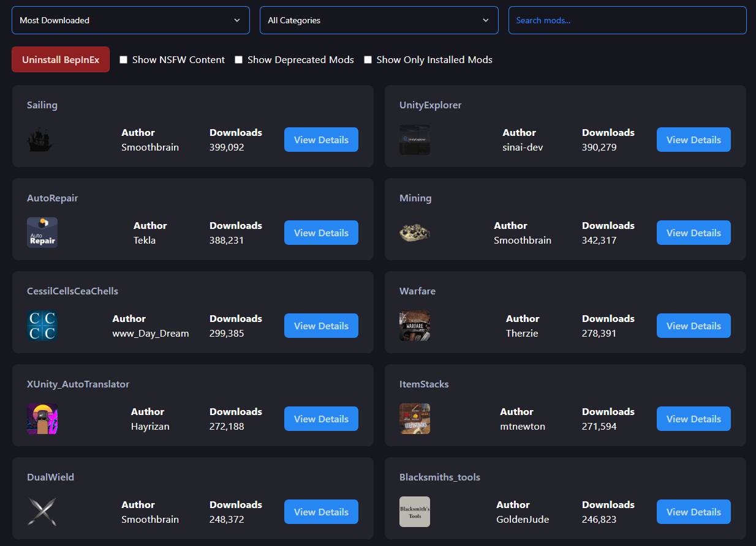Click the DualWield crossed swords icon
This screenshot has width=756, height=546.
click(x=42, y=512)
